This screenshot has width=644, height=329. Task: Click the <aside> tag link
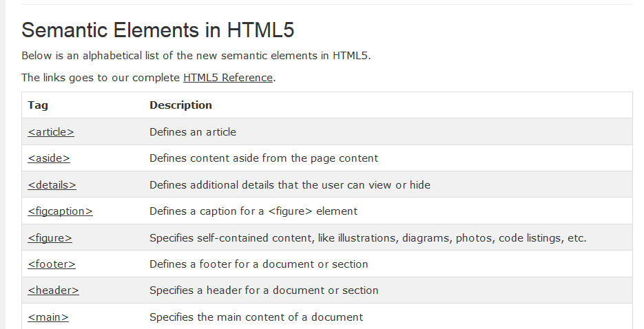(49, 158)
